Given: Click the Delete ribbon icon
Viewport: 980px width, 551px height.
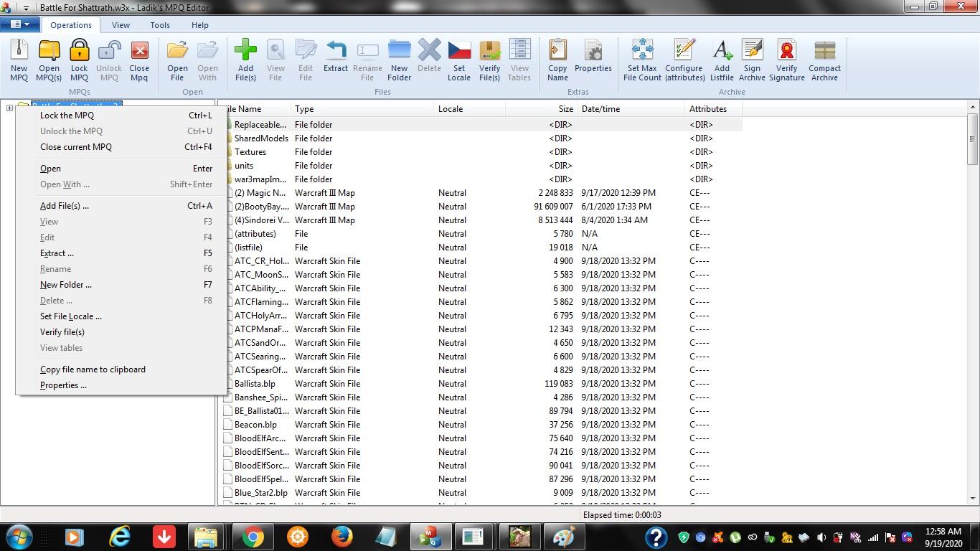Looking at the screenshot, I should click(x=429, y=56).
